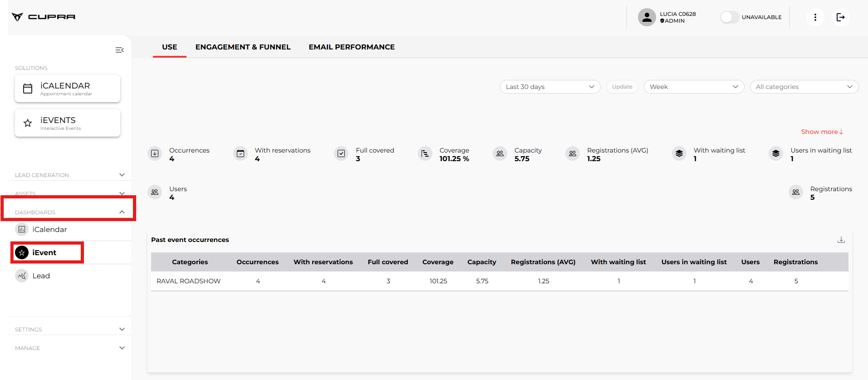Click the Update button
The width and height of the screenshot is (868, 380).
pos(622,87)
